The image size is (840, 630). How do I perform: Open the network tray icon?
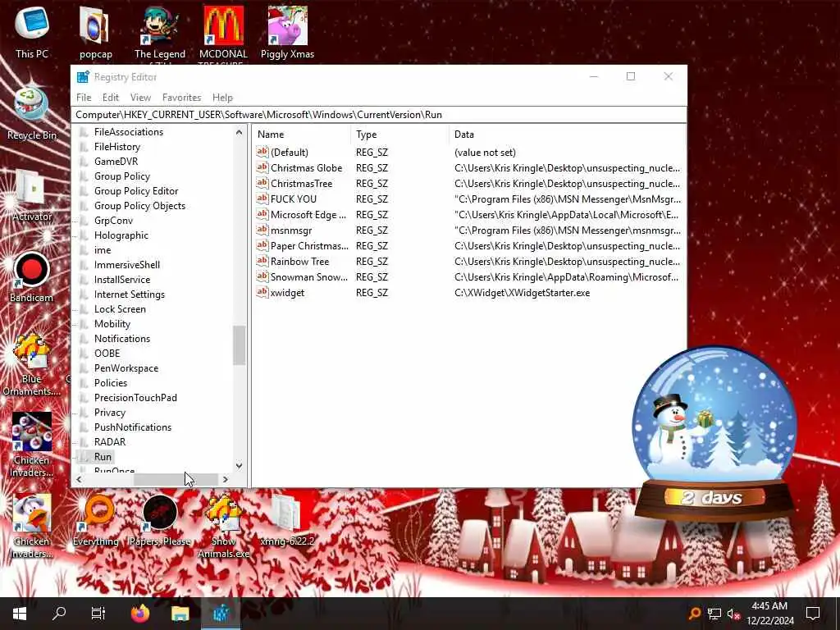coord(714,614)
